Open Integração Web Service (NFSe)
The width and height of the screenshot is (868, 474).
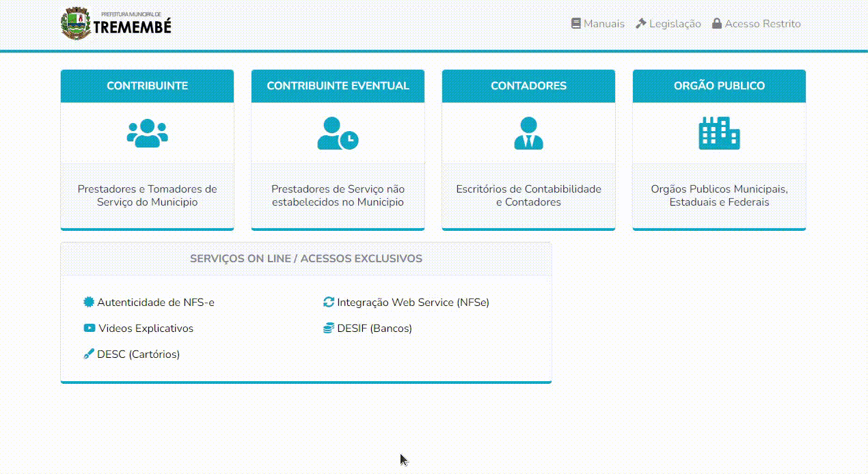(x=413, y=302)
